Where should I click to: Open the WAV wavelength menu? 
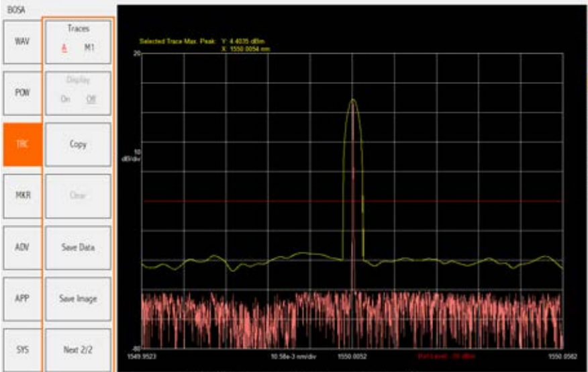click(x=21, y=41)
